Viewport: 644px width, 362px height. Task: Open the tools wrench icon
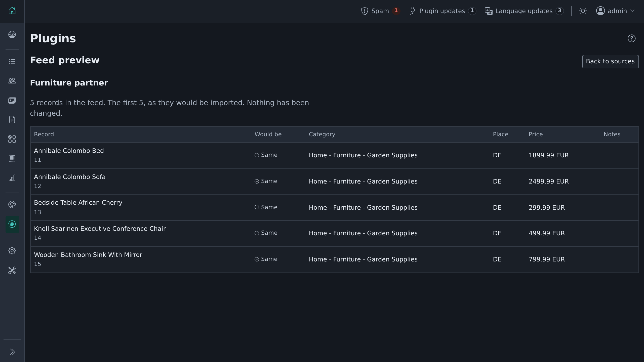[12, 270]
